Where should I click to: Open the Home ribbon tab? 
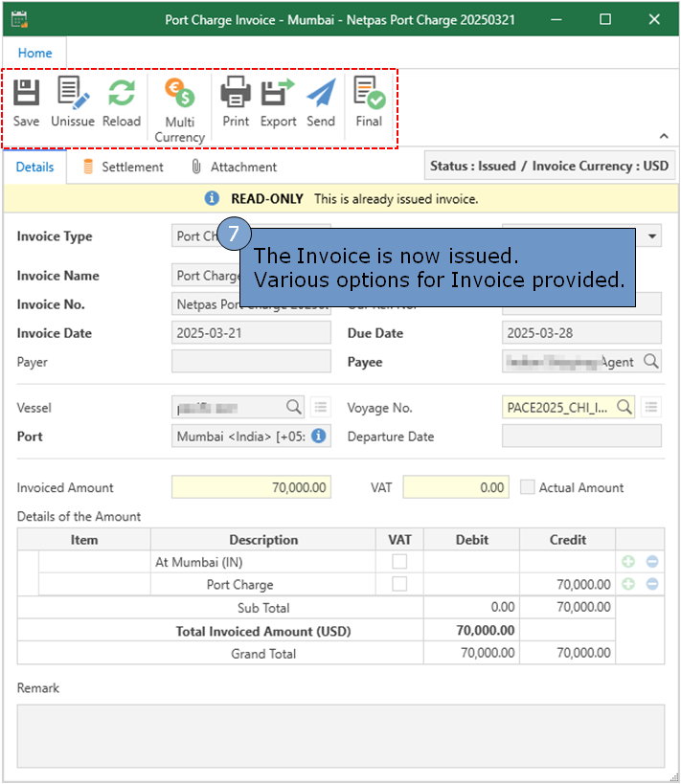point(34,53)
